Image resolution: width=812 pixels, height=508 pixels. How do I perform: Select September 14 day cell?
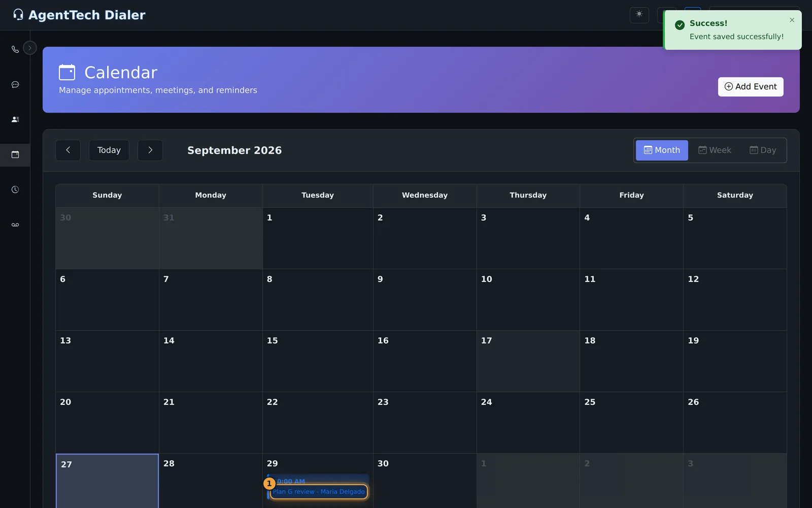click(x=211, y=361)
